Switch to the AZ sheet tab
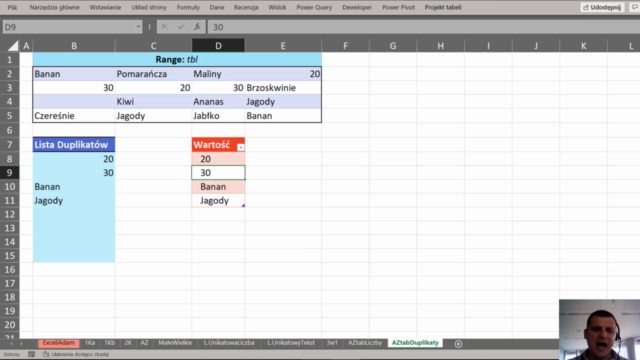640x360 pixels. [x=144, y=343]
